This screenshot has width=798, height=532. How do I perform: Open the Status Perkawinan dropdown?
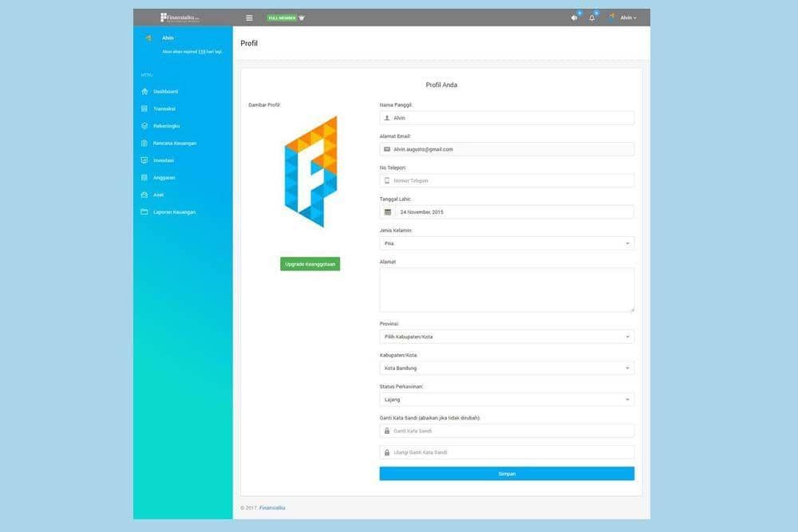507,400
